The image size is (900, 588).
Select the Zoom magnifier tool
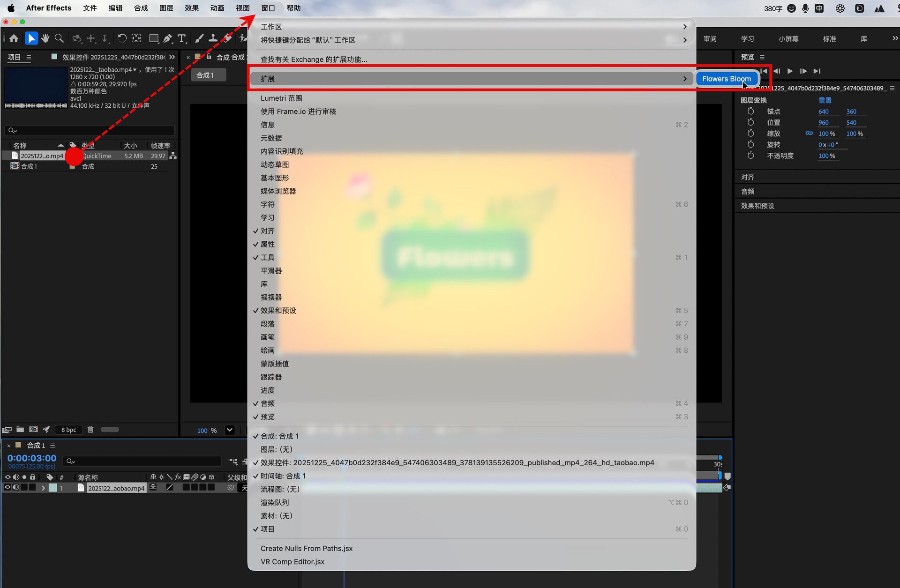[x=59, y=38]
